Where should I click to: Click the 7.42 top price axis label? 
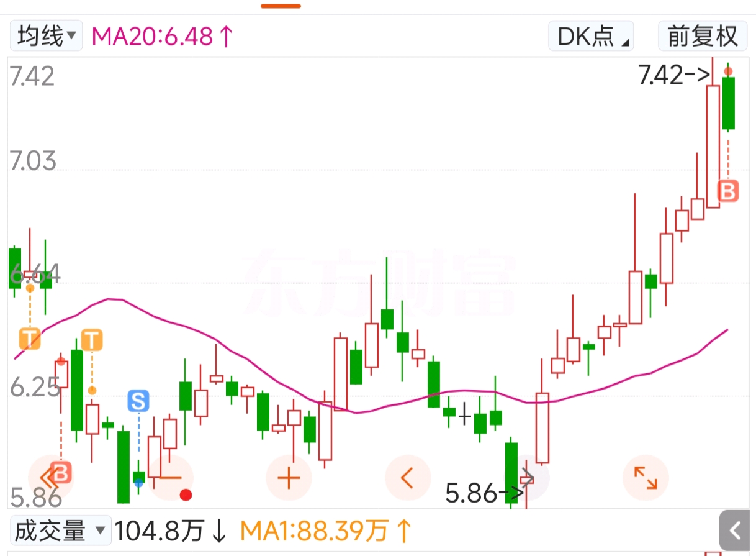[x=33, y=76]
